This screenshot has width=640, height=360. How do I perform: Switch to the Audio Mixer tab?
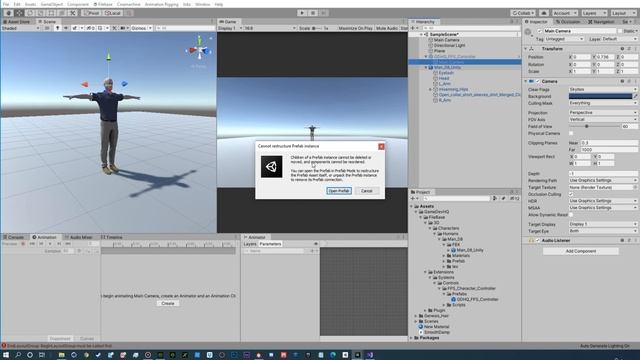(x=78, y=237)
